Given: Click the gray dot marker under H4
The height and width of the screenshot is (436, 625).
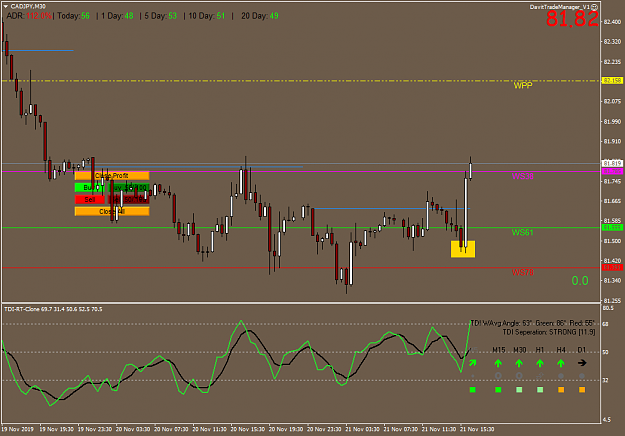Looking at the screenshot, I should (x=561, y=376).
